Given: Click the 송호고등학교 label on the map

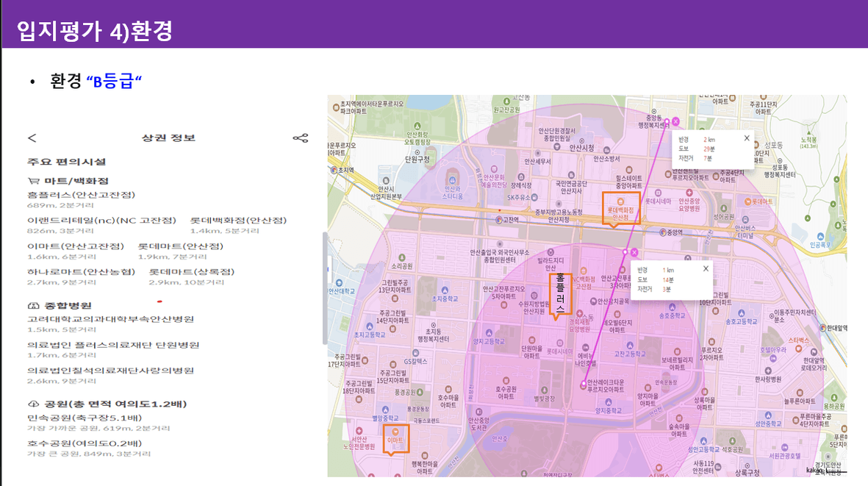Looking at the screenshot, I should click(742, 321).
